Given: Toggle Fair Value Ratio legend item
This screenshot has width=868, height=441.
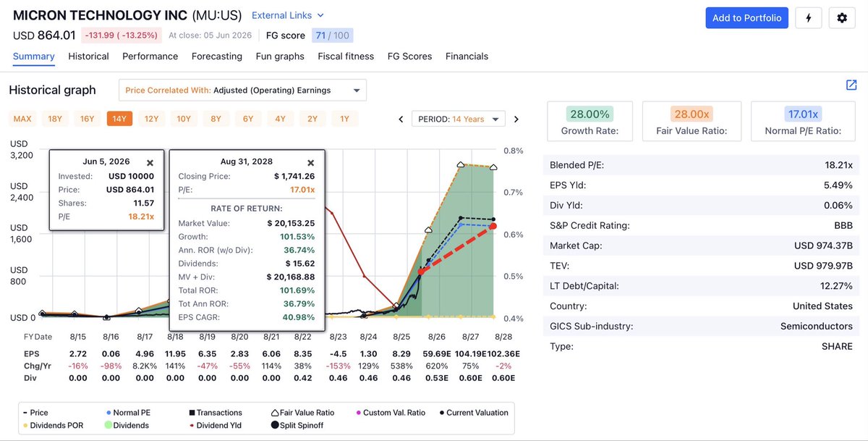Looking at the screenshot, I should (x=302, y=413).
